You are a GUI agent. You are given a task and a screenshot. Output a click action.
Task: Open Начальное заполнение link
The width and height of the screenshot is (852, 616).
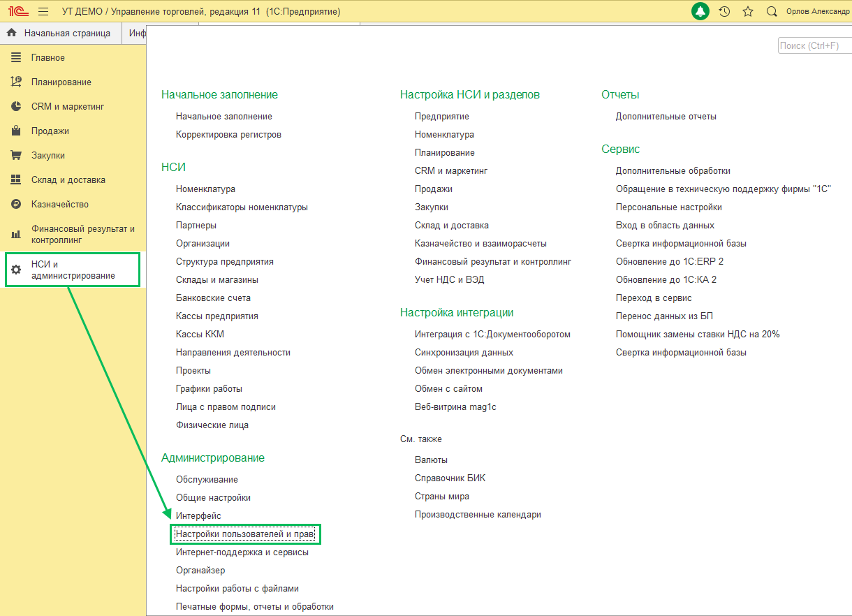(224, 116)
